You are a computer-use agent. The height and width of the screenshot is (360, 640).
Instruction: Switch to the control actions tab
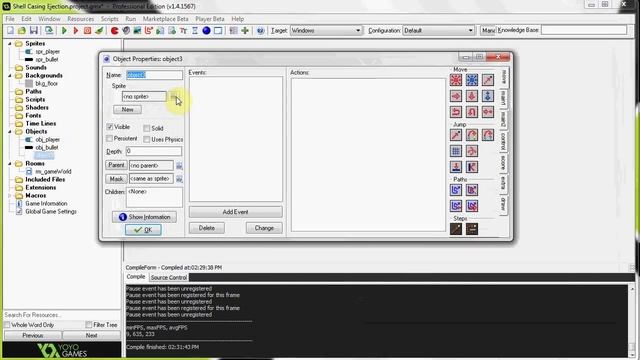click(x=503, y=141)
